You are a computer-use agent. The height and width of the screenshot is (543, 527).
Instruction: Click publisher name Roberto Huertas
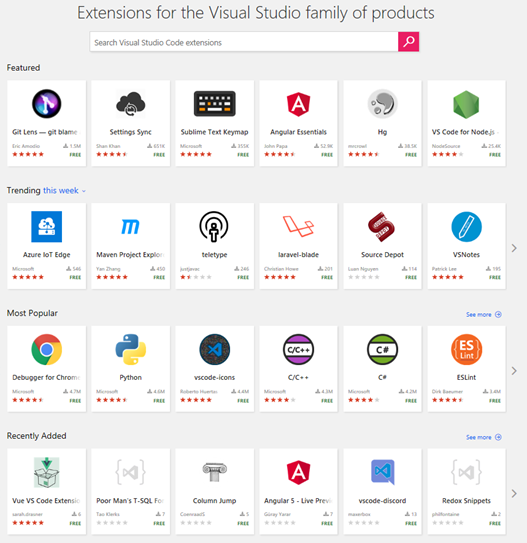pos(199,391)
